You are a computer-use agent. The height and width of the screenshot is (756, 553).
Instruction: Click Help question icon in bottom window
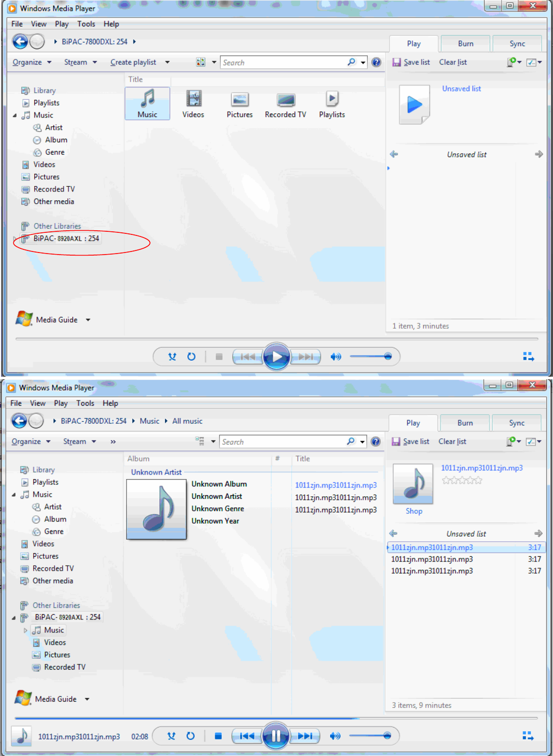(x=376, y=441)
